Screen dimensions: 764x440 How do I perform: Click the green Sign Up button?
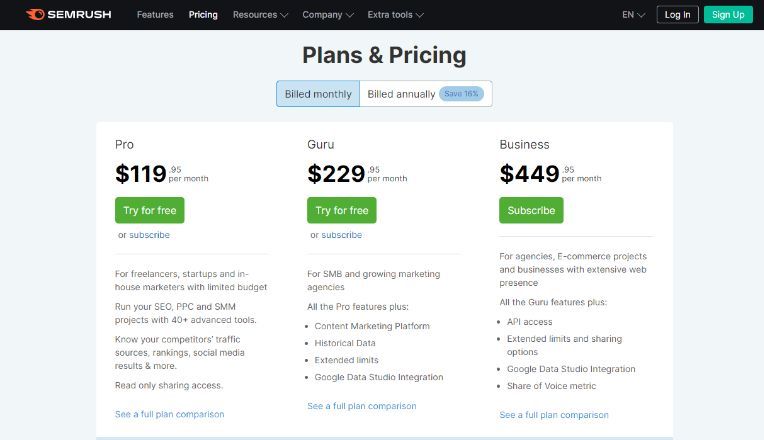click(728, 15)
